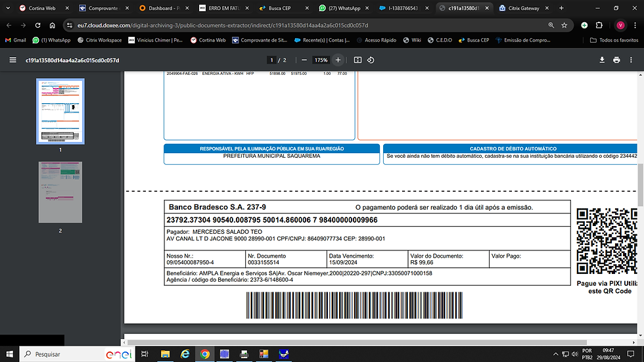Open browser home page
This screenshot has height=362, width=644.
(52, 26)
